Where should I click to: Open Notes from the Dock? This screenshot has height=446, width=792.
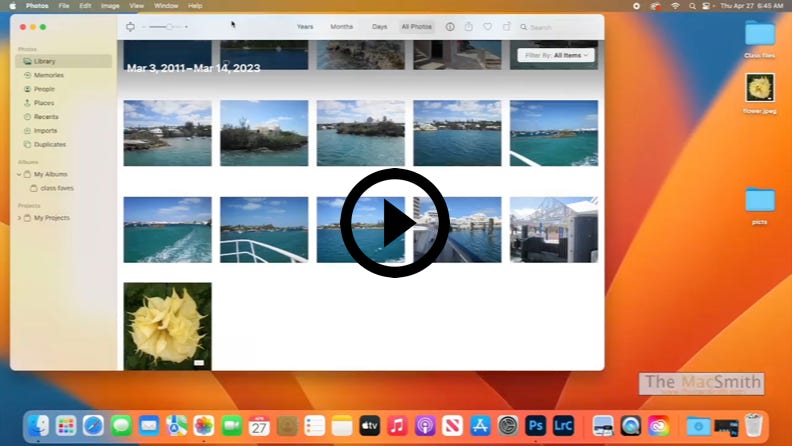(x=342, y=426)
